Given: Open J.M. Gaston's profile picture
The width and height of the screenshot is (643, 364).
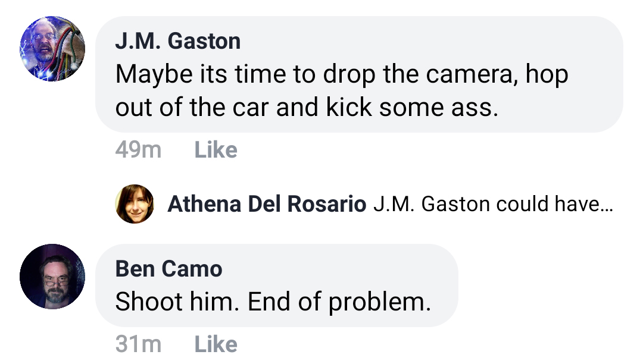Looking at the screenshot, I should point(52,49).
